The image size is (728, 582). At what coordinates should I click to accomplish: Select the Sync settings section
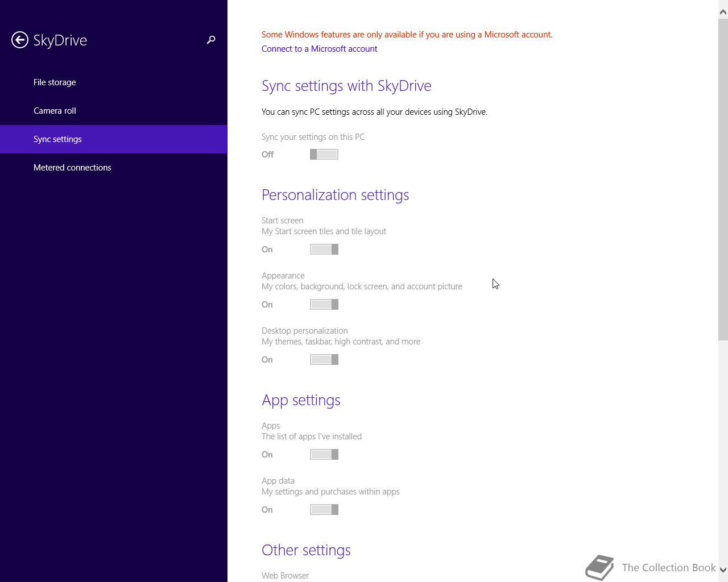click(114, 139)
